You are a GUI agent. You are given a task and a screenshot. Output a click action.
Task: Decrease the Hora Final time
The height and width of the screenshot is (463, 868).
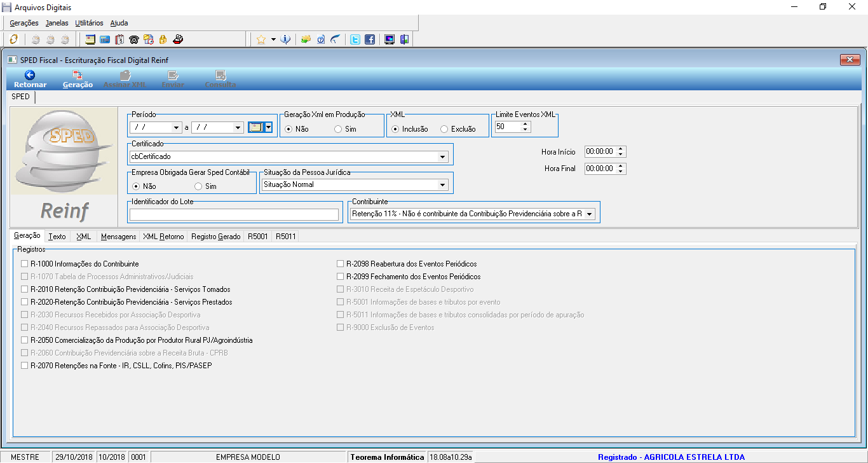point(621,172)
